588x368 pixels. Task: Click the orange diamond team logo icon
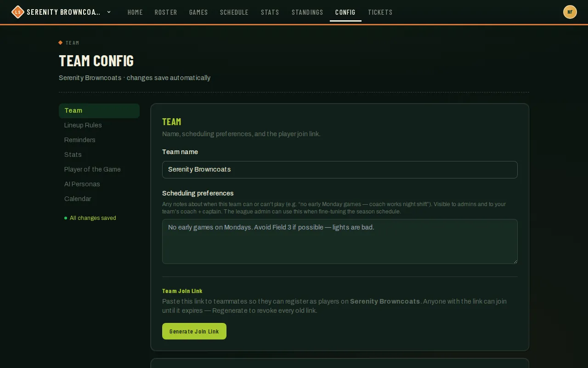(17, 12)
